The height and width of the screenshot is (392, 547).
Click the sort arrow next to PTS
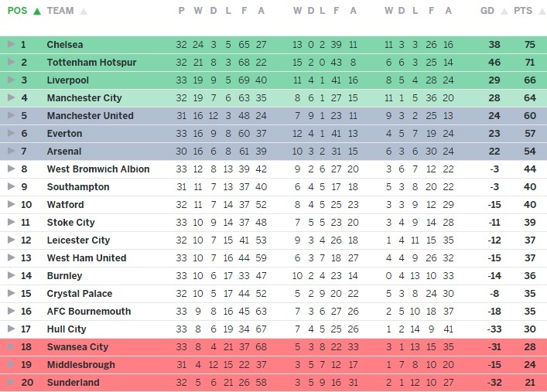point(539,12)
